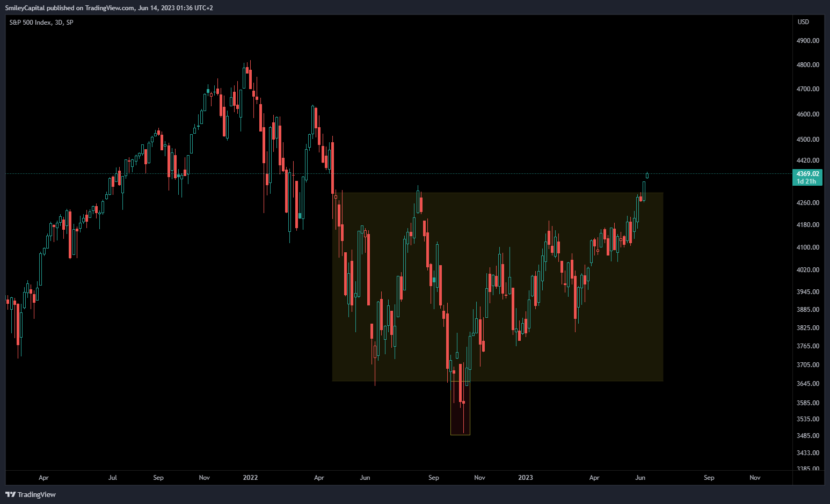Click the SmileyCapital published header text

109,8
